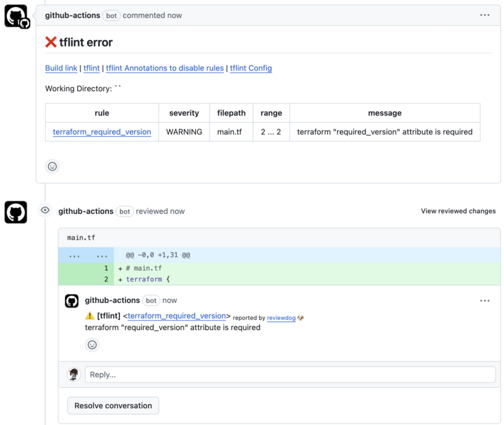
Task: Click your user avatar beside the reply box
Action: pos(74,374)
